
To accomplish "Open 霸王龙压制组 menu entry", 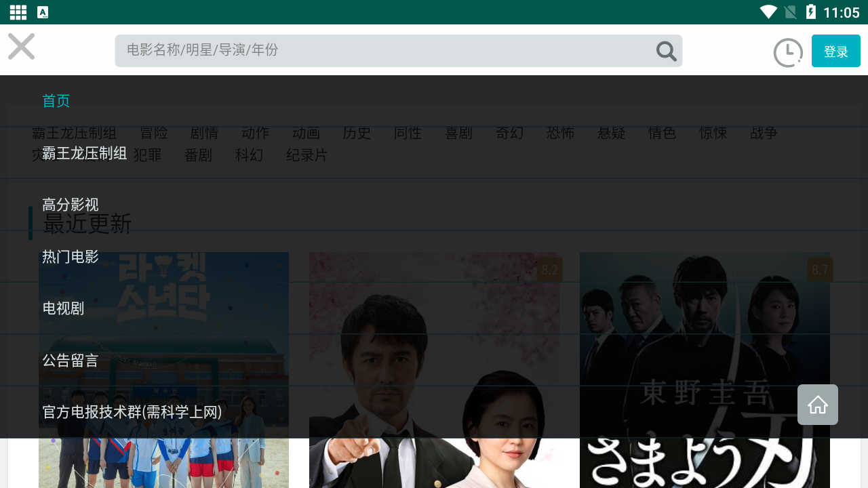I will pos(85,153).
